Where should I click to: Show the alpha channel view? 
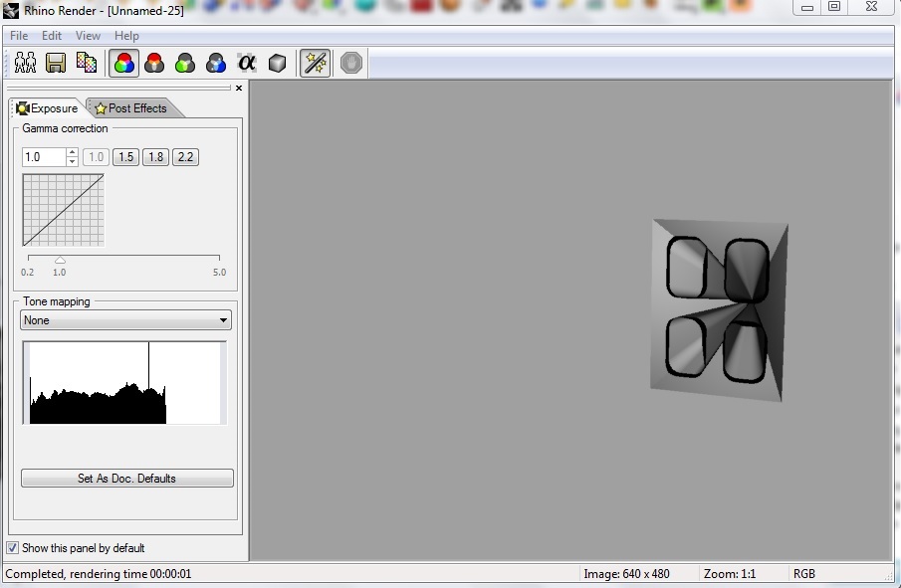point(247,62)
